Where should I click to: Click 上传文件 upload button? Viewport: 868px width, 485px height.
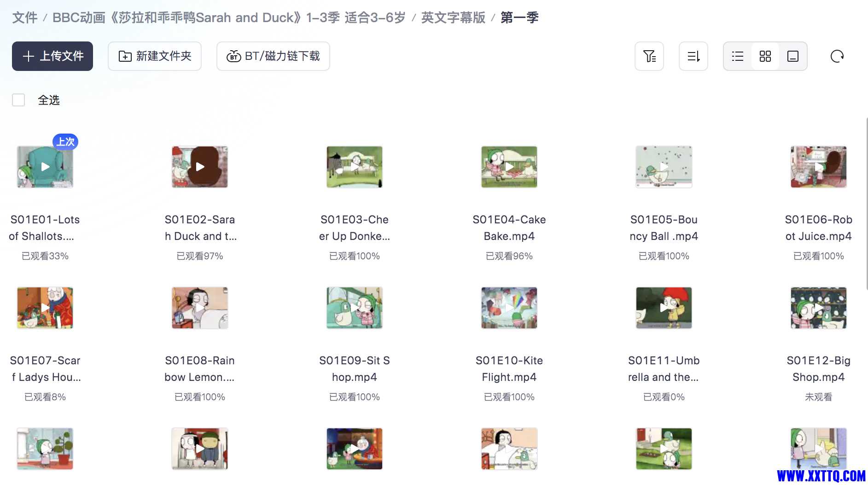click(x=52, y=56)
